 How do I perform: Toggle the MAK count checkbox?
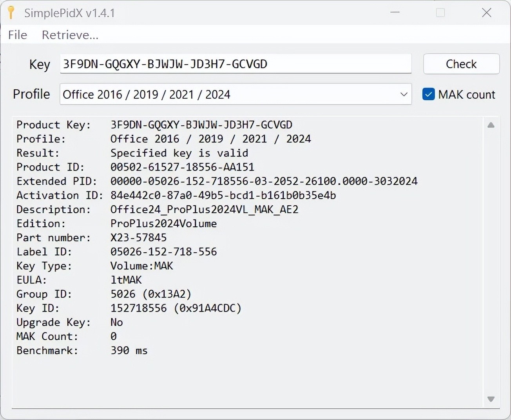[x=428, y=94]
